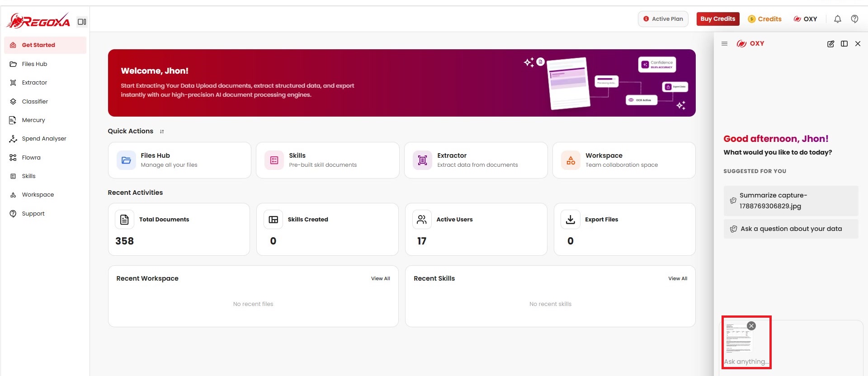This screenshot has height=376, width=868.
Task: View all Recent Workspace files
Action: pos(381,279)
